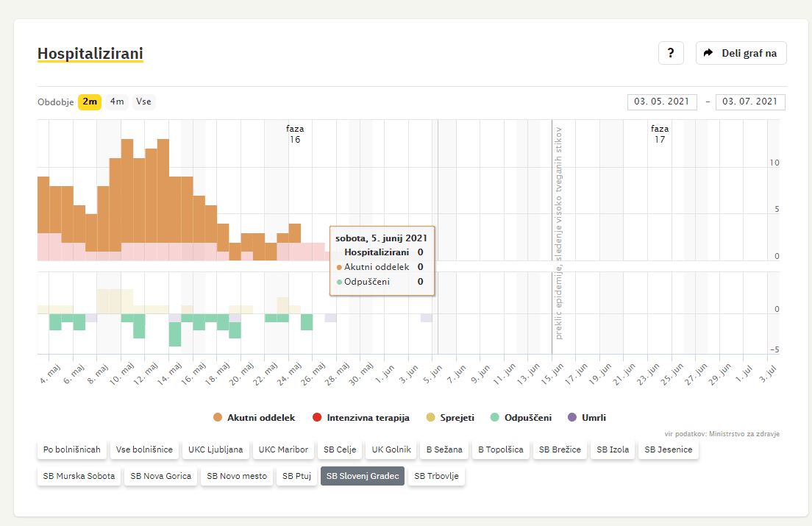Hide the Sprejeti series in legend

tap(450, 417)
